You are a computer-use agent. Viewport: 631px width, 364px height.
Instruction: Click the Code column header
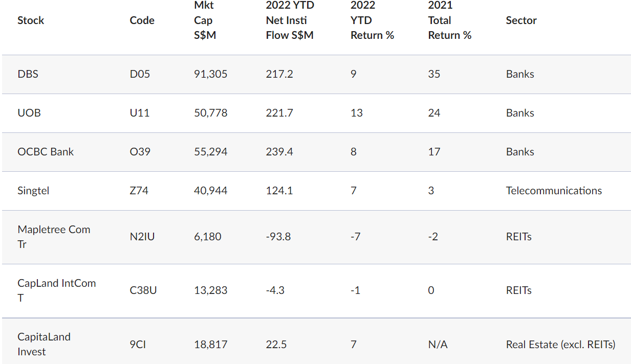coord(142,20)
